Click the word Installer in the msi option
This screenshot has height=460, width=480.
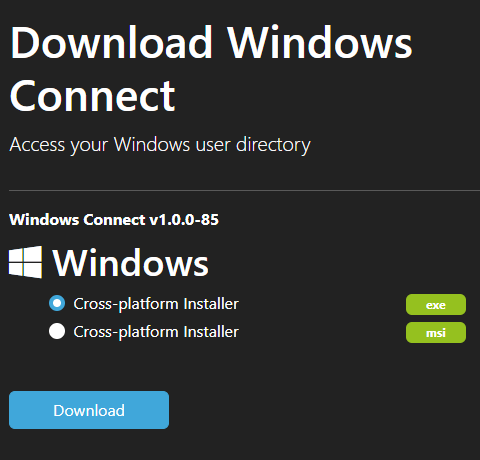(x=211, y=332)
